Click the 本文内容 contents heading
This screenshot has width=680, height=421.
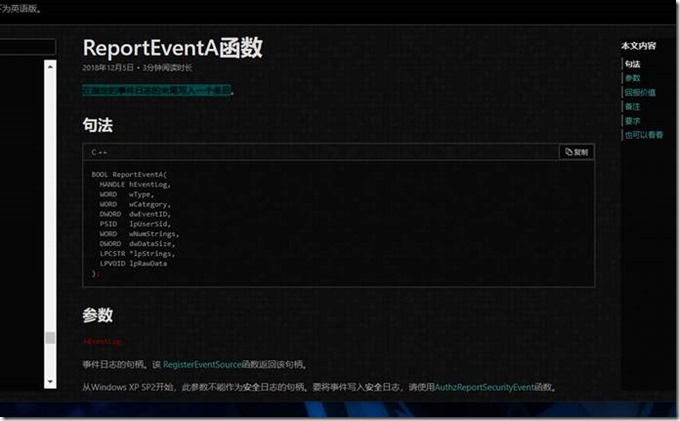tap(638, 46)
